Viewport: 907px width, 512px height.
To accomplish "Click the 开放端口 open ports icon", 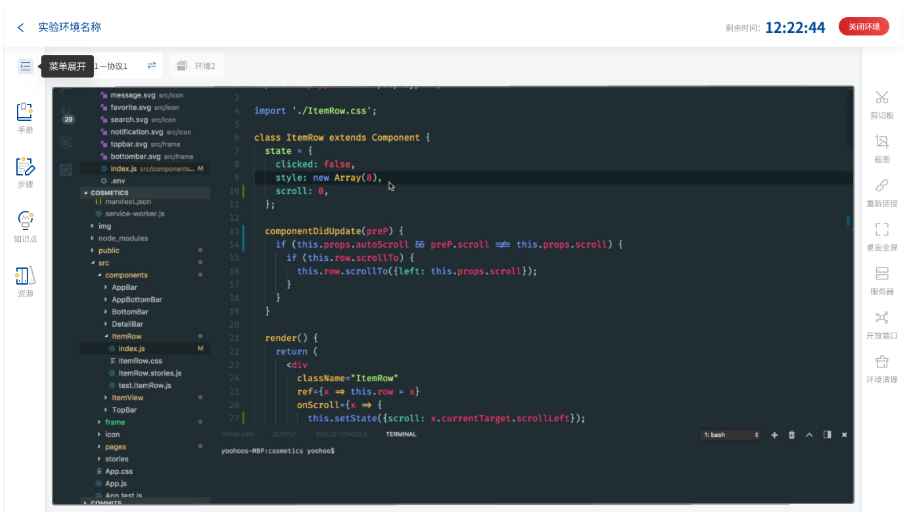I will 881,323.
